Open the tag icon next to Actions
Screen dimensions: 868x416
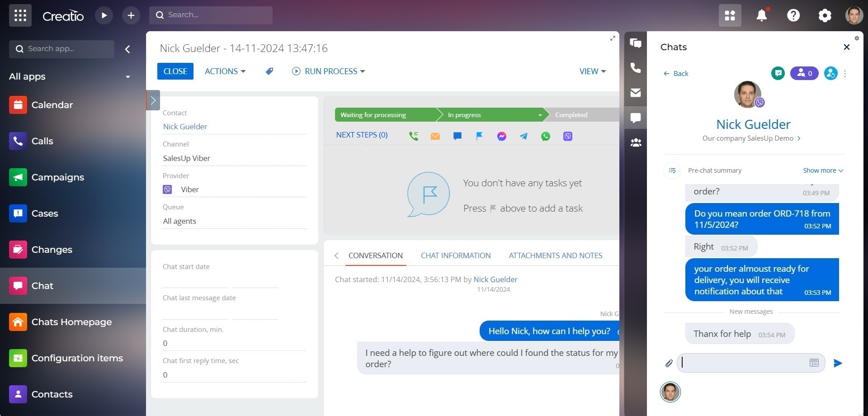[269, 71]
